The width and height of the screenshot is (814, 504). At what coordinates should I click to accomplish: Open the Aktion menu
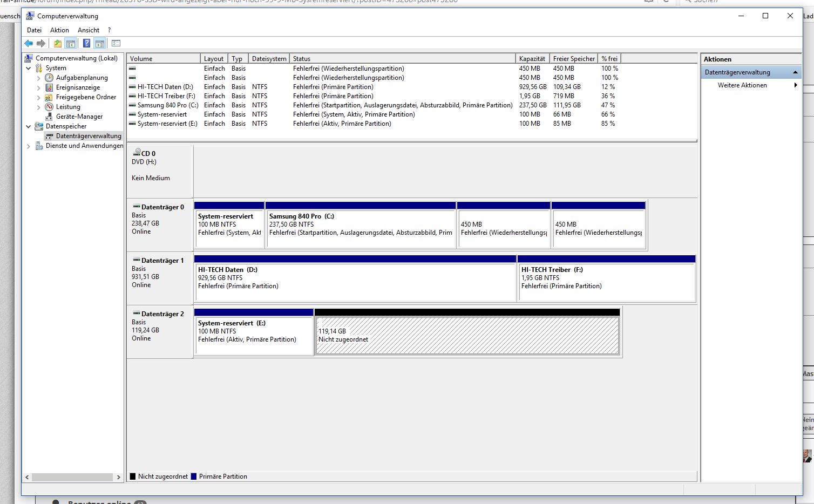(x=59, y=30)
